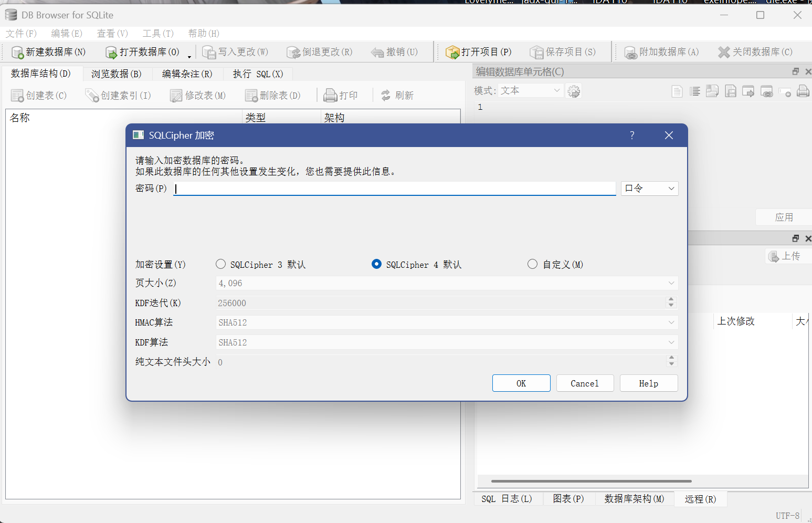The width and height of the screenshot is (812, 523).
Task: Click the ? help icon in dialog title
Action: [x=632, y=135]
